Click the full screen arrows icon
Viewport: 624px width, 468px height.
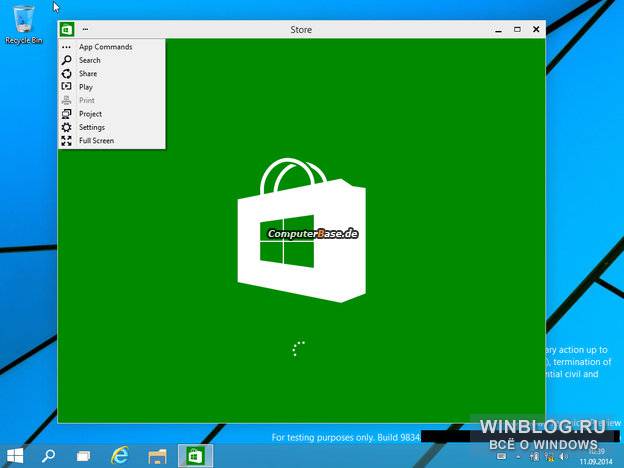(x=66, y=140)
